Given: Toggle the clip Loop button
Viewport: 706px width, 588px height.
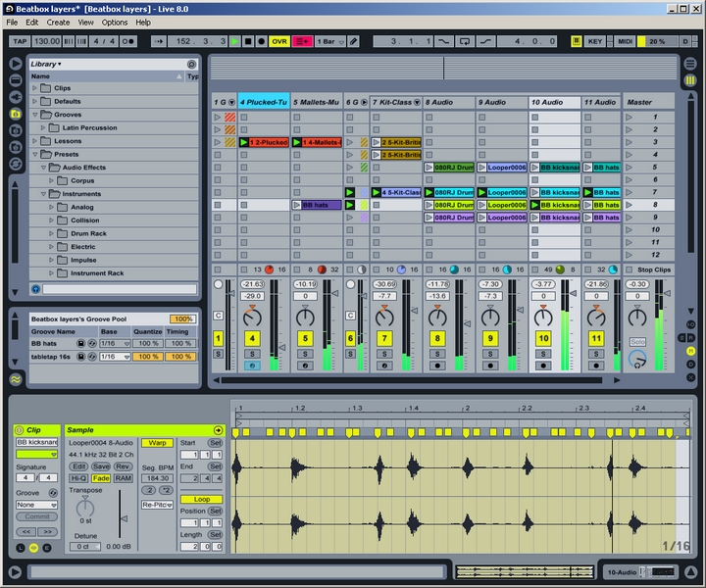Looking at the screenshot, I should click(x=201, y=500).
